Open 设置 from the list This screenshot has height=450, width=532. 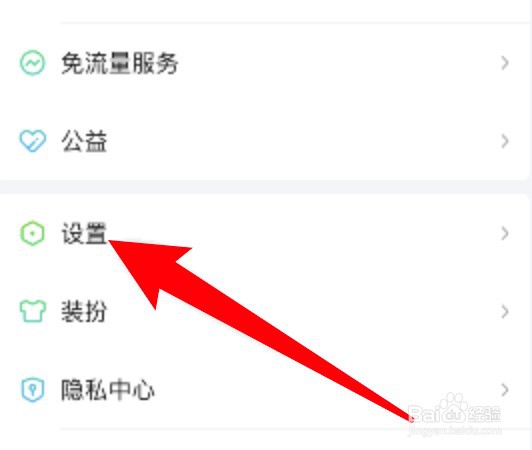266,233
